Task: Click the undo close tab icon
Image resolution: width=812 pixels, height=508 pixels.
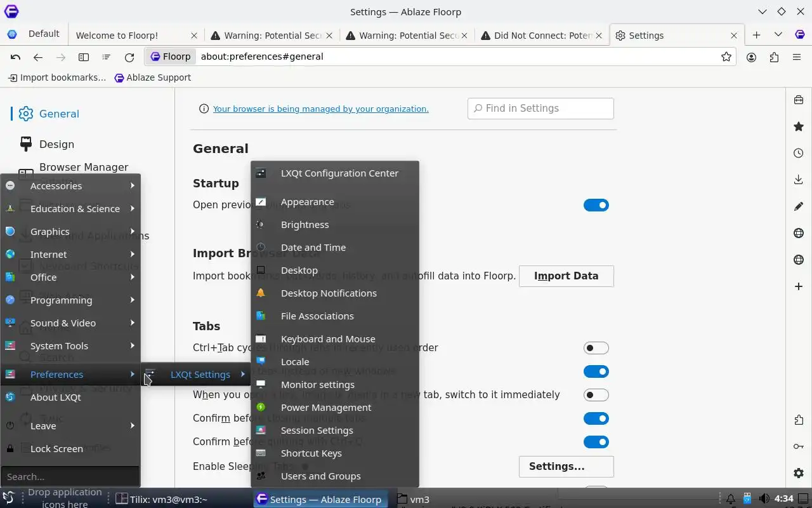Action: click(15, 57)
